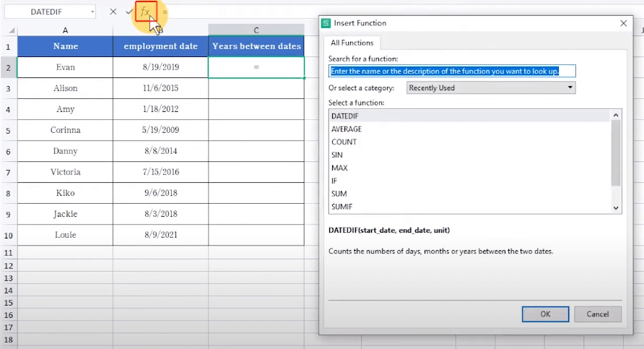Click the employment date header cell
The image size is (644, 349).
pyautogui.click(x=160, y=46)
